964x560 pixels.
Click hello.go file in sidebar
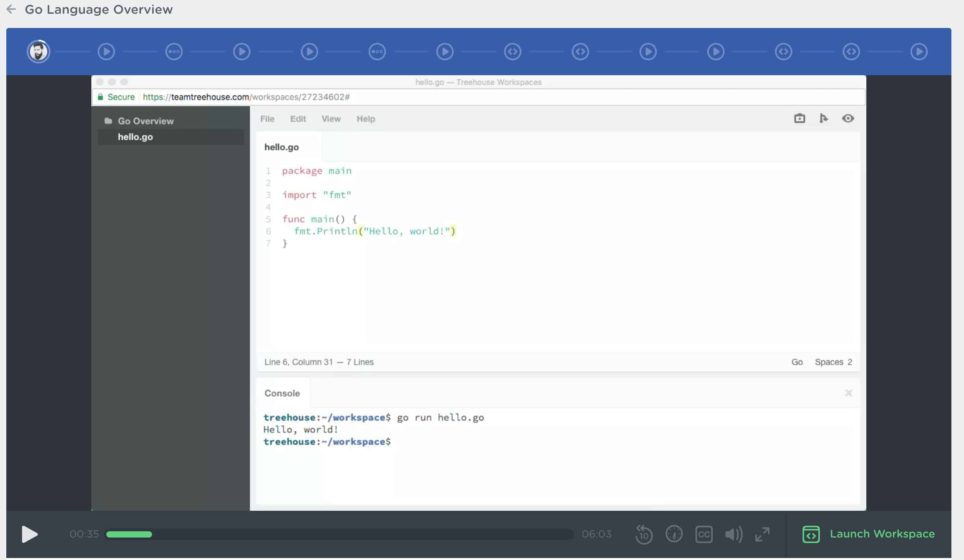(135, 137)
